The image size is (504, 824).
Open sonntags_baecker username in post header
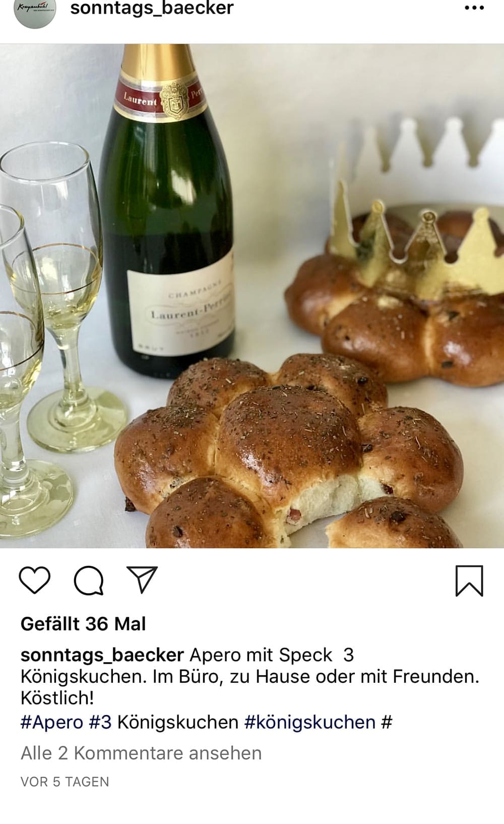[x=152, y=9]
